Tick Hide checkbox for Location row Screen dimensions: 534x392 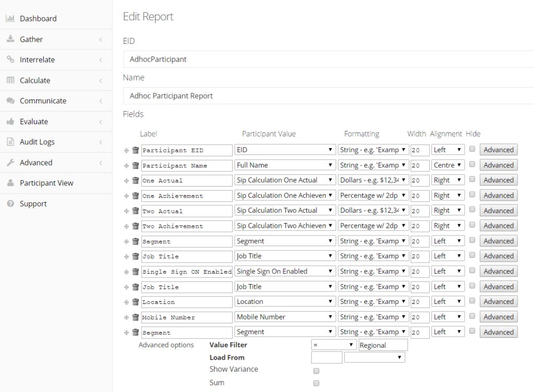pyautogui.click(x=472, y=300)
